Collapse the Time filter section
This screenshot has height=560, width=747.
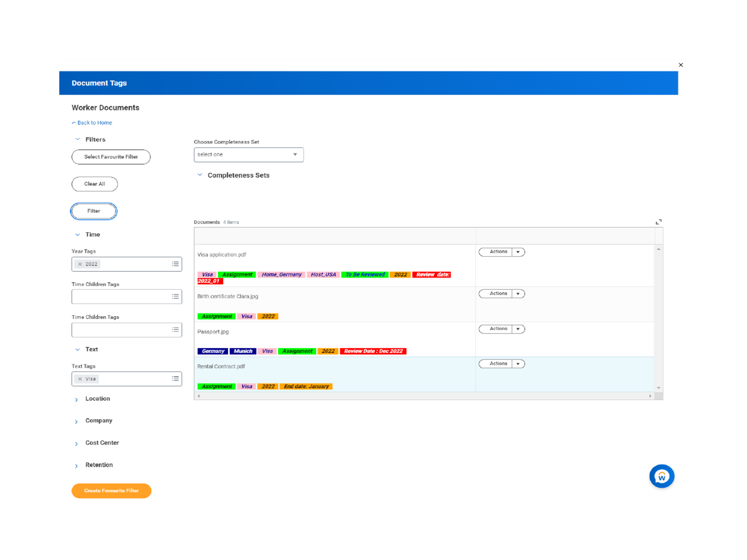point(77,234)
